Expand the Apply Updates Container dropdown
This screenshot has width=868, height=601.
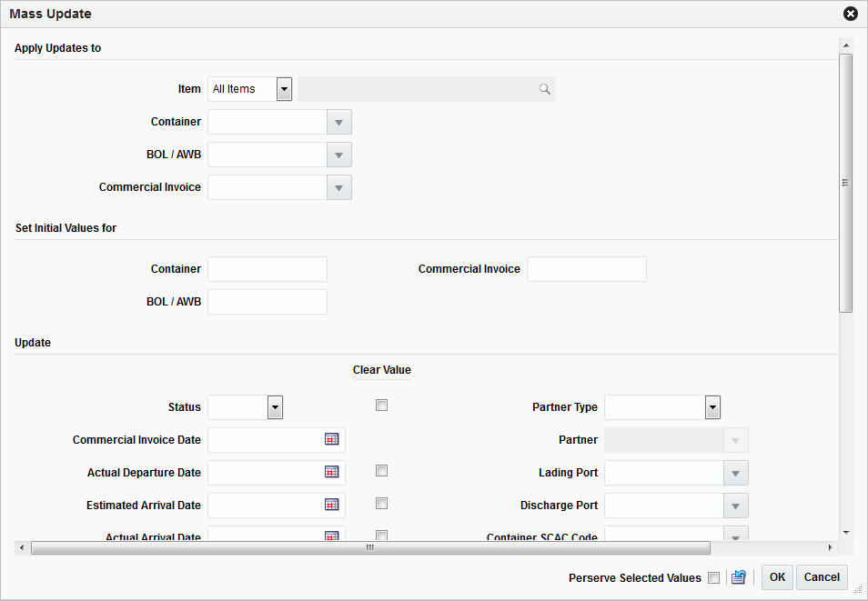click(338, 122)
